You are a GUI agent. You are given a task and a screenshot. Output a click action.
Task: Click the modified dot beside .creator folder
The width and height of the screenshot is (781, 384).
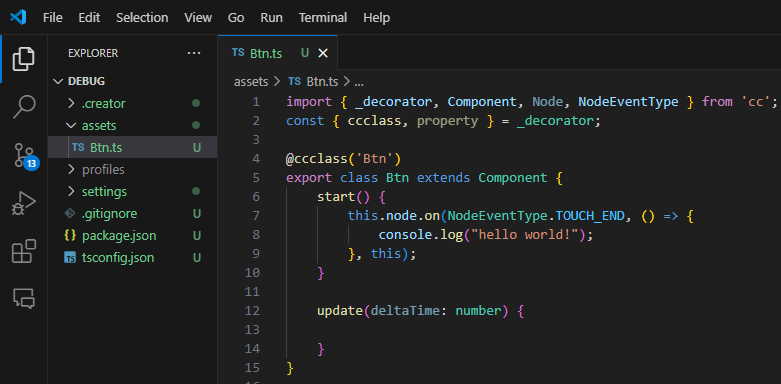(x=196, y=104)
